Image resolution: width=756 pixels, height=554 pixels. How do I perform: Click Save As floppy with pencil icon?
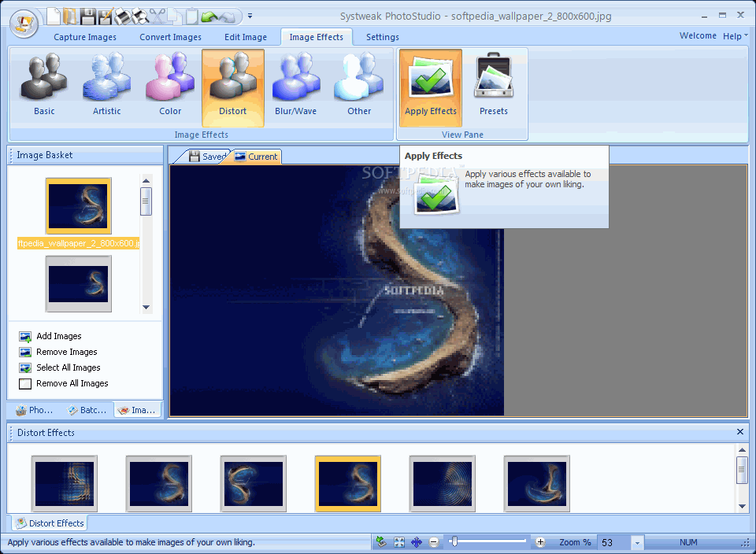pyautogui.click(x=105, y=17)
